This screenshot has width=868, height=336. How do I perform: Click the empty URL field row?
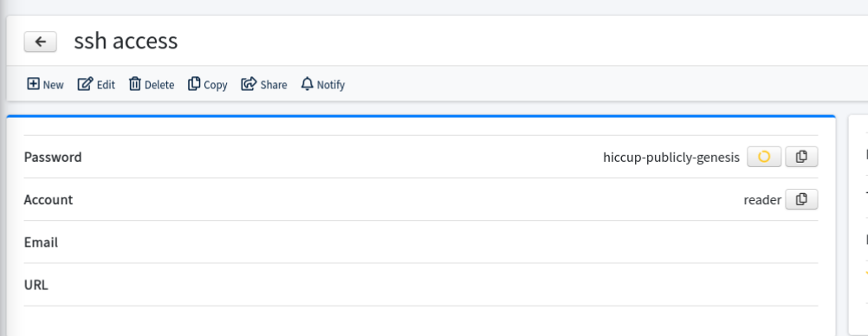421,285
